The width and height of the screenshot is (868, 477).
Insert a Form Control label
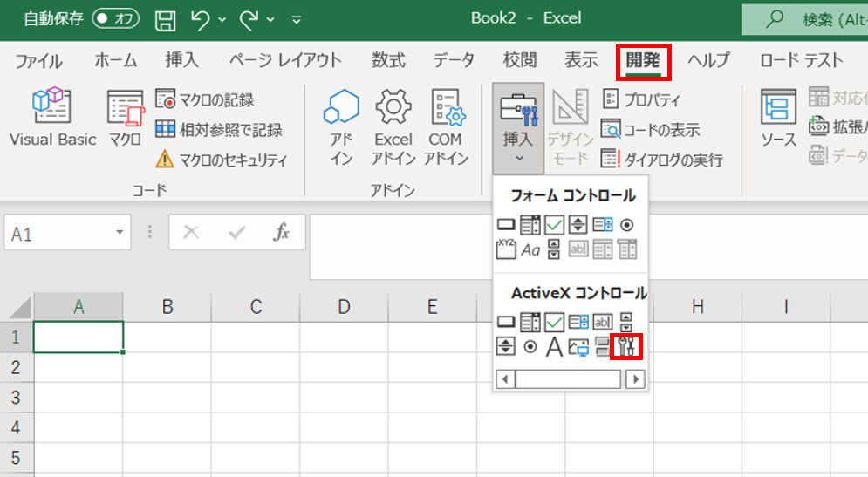click(x=530, y=250)
